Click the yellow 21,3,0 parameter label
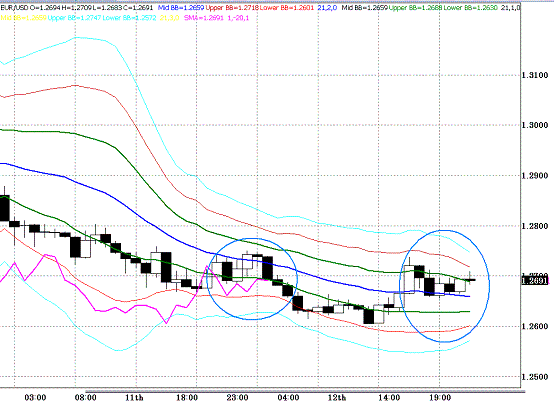 170,18
